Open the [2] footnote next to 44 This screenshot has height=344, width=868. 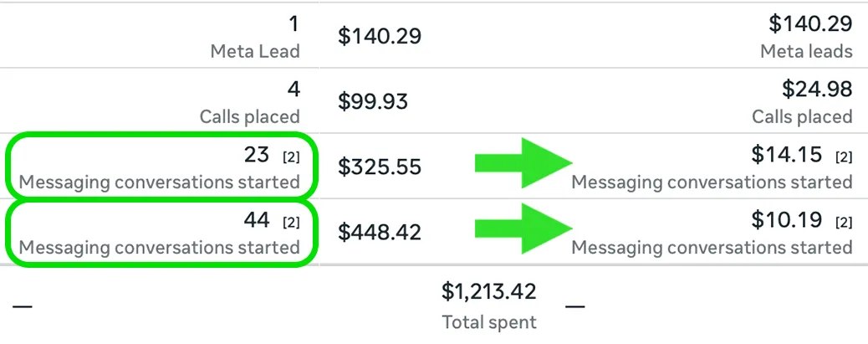[290, 223]
